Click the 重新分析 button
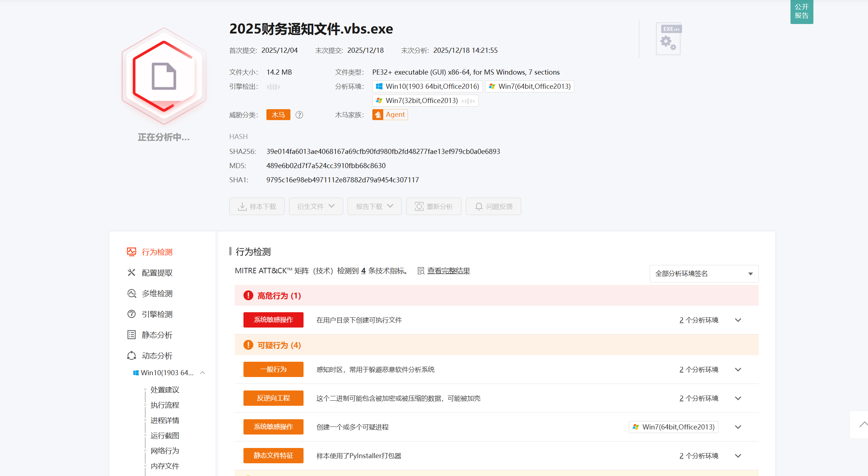 (434, 206)
